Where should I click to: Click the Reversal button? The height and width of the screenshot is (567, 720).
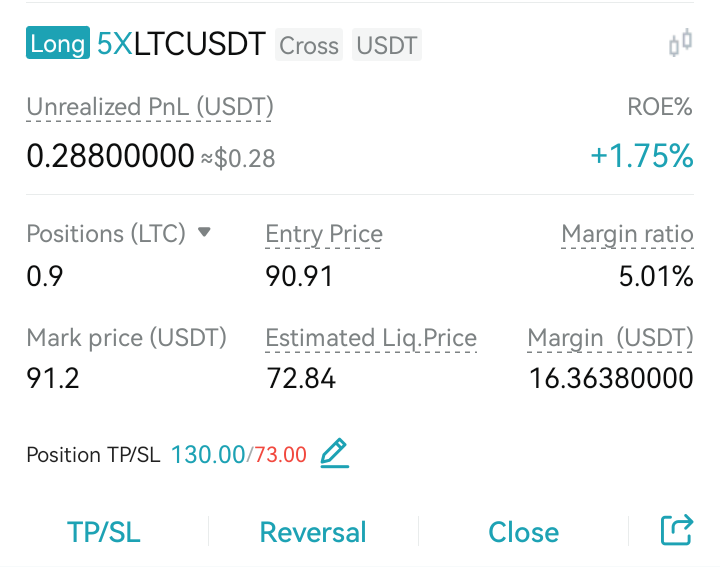tap(313, 532)
